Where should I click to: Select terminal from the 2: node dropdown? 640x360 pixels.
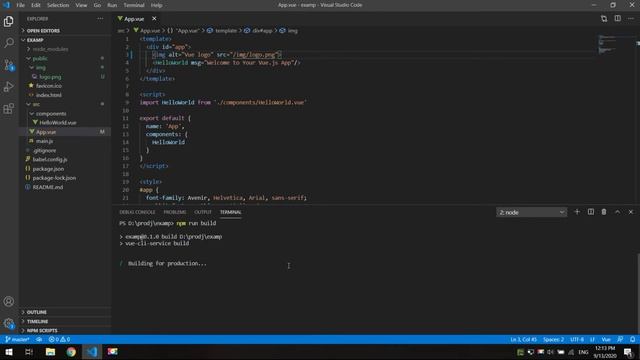tap(531, 212)
